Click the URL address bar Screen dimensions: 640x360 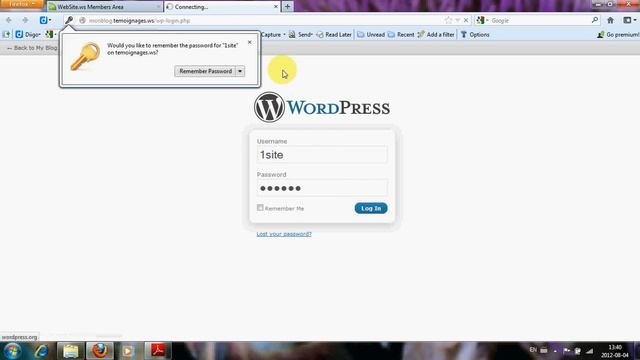coord(261,20)
